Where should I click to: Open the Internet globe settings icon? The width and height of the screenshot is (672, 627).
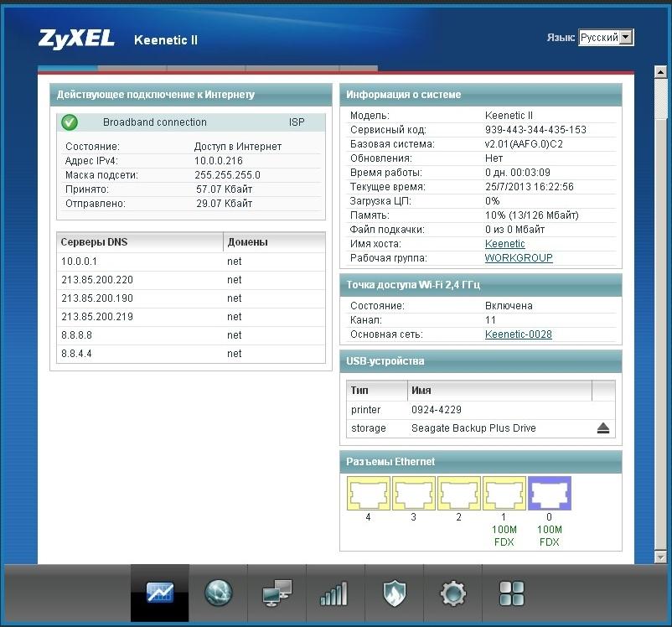(218, 593)
